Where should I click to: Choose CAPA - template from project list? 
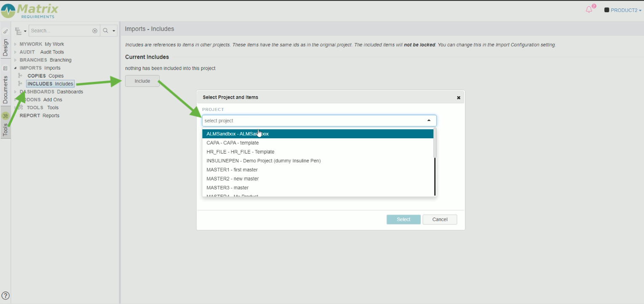(232, 143)
